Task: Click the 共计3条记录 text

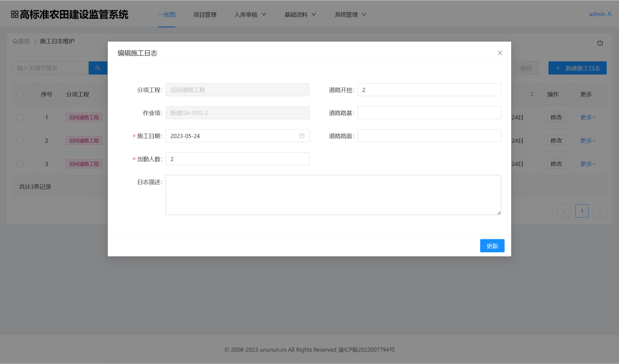Action: pos(35,187)
